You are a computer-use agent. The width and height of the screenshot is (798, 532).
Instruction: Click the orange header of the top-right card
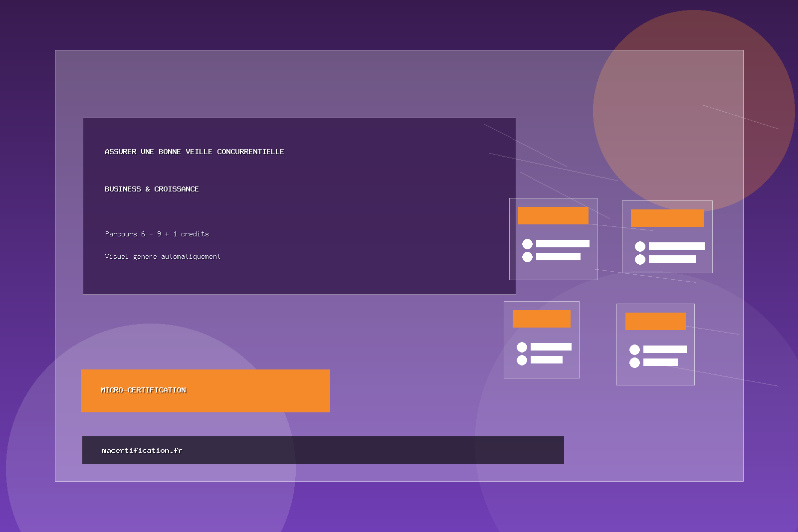tap(667, 218)
